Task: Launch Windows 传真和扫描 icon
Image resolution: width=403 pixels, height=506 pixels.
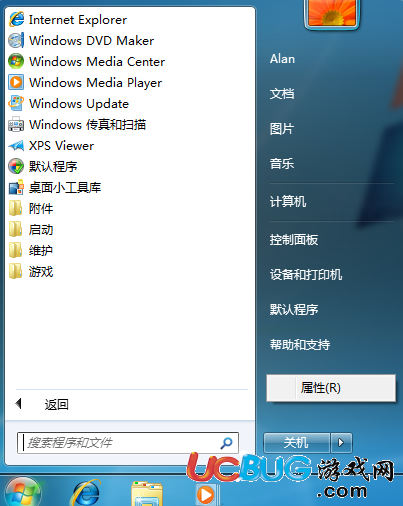Action: [16, 125]
